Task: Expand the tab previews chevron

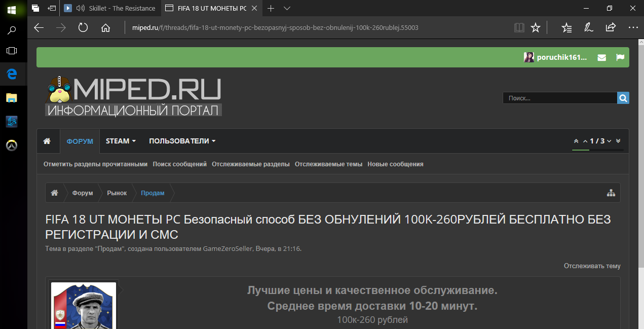Action: pyautogui.click(x=287, y=8)
